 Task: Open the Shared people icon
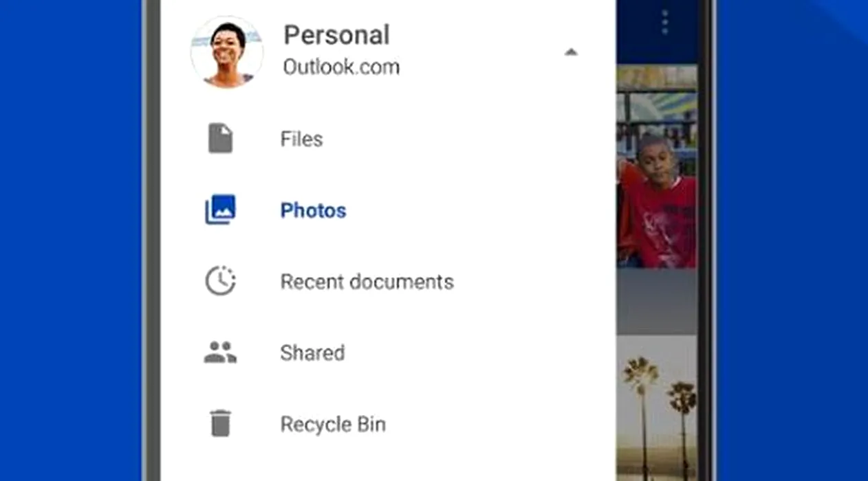click(220, 353)
